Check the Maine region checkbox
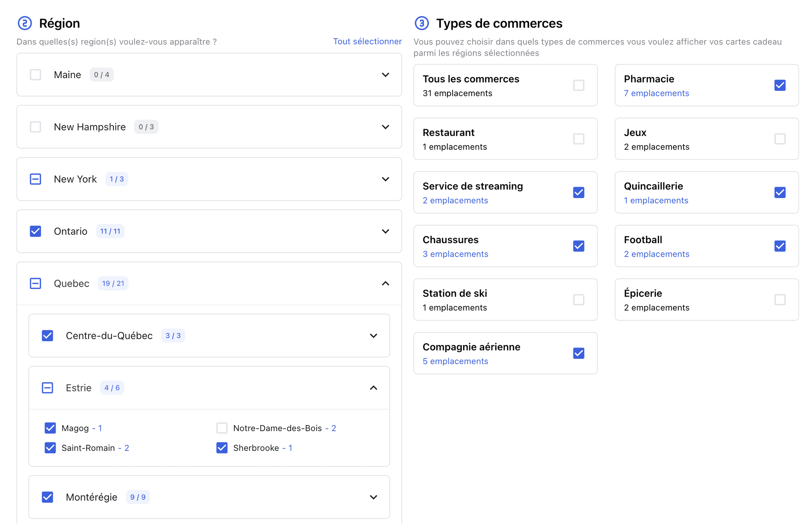The image size is (812, 530). (x=36, y=75)
